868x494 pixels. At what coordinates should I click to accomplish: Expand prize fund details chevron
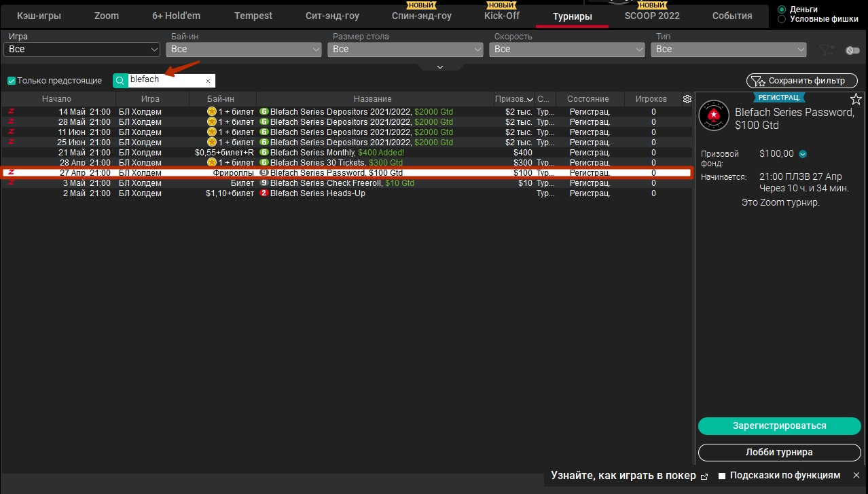803,154
